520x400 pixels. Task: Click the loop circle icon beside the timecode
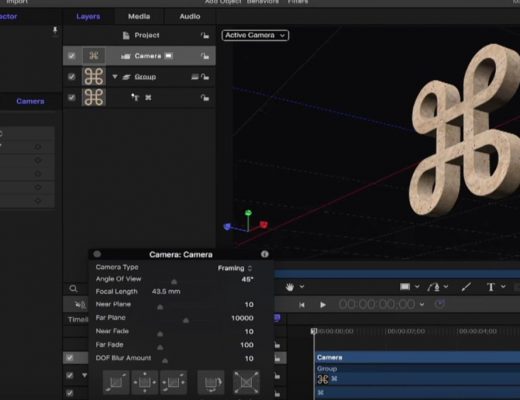[440, 304]
